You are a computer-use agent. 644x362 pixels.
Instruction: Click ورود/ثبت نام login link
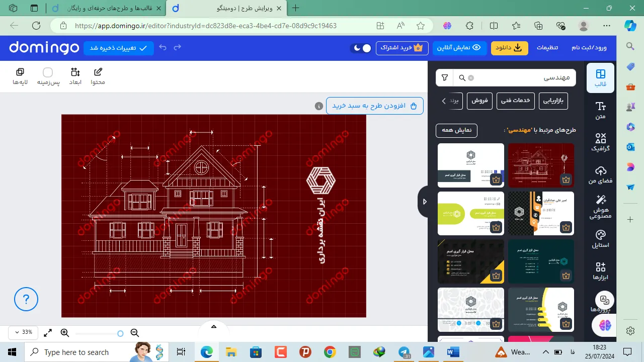point(589,48)
